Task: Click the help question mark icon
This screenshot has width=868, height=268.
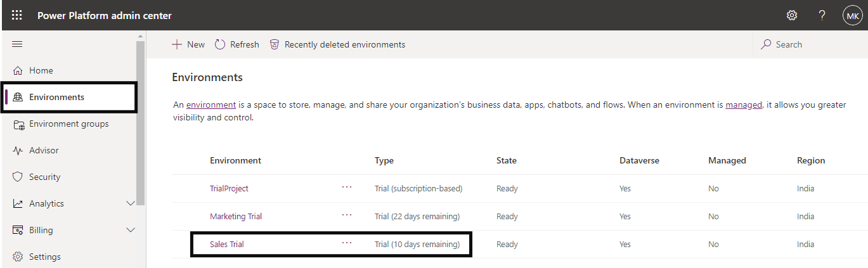Action: (822, 15)
